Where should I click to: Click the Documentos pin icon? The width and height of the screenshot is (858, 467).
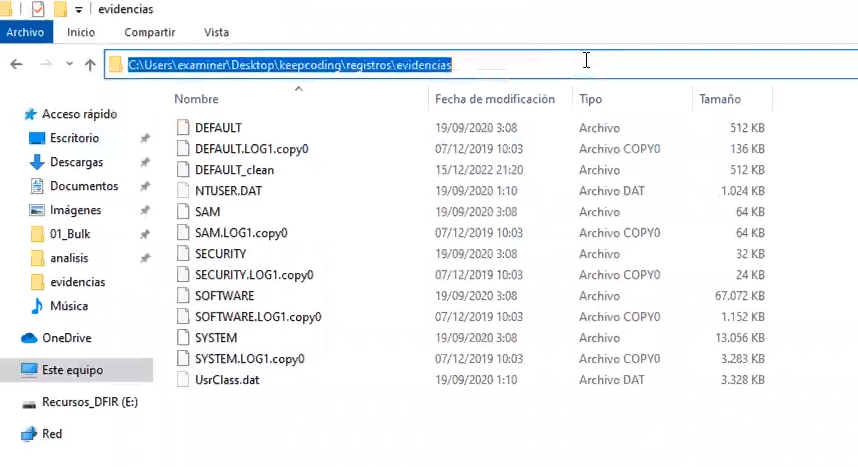[145, 186]
